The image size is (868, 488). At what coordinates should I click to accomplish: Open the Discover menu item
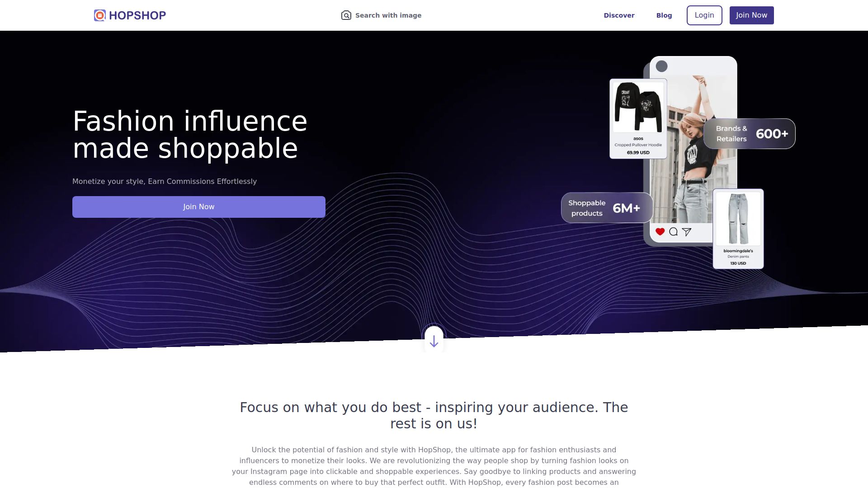pyautogui.click(x=619, y=15)
